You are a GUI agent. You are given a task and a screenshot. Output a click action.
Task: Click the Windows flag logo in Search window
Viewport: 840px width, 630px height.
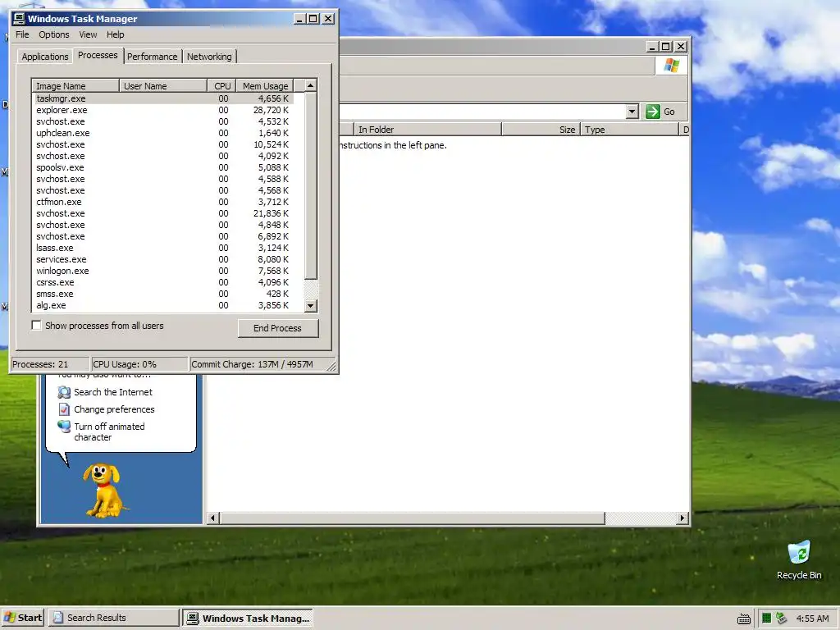pos(671,66)
